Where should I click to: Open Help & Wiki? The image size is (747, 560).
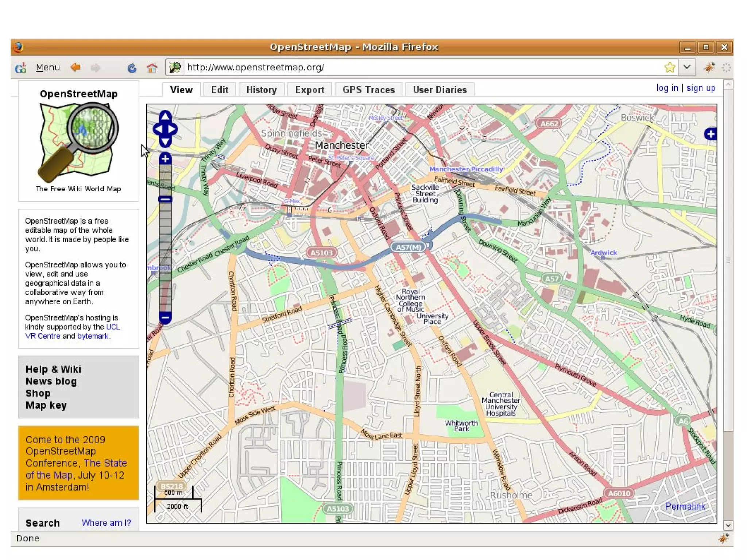53,369
